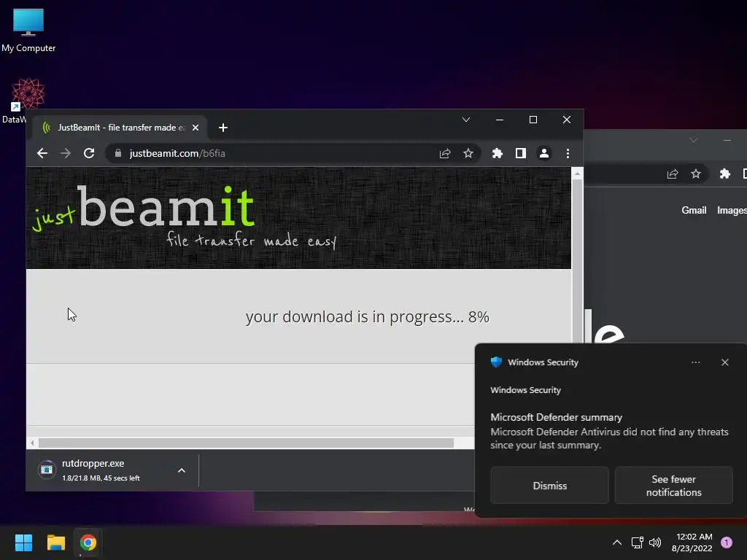The width and height of the screenshot is (747, 560).
Task: Click the Windows Security shield icon
Action: click(496, 362)
